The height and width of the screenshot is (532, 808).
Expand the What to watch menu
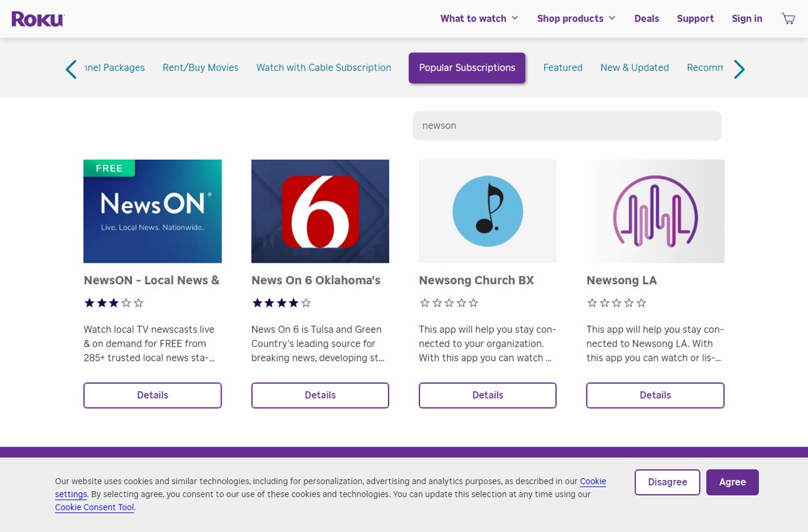pyautogui.click(x=479, y=19)
